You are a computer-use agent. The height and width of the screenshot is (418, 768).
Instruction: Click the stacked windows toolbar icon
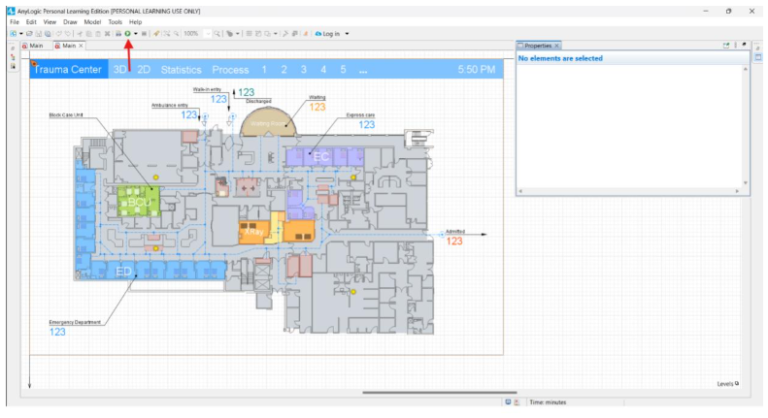click(x=294, y=34)
